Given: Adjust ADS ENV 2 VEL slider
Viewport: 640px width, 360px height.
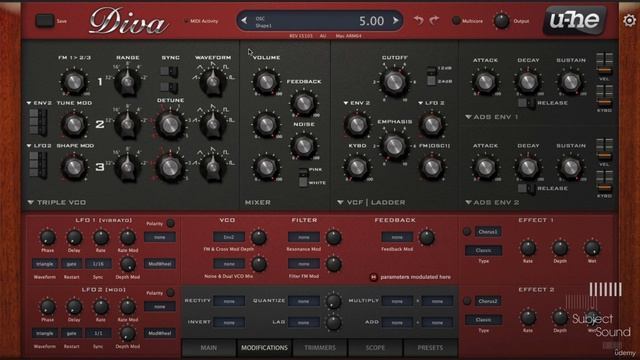Looking at the screenshot, I should pyautogui.click(x=604, y=149).
